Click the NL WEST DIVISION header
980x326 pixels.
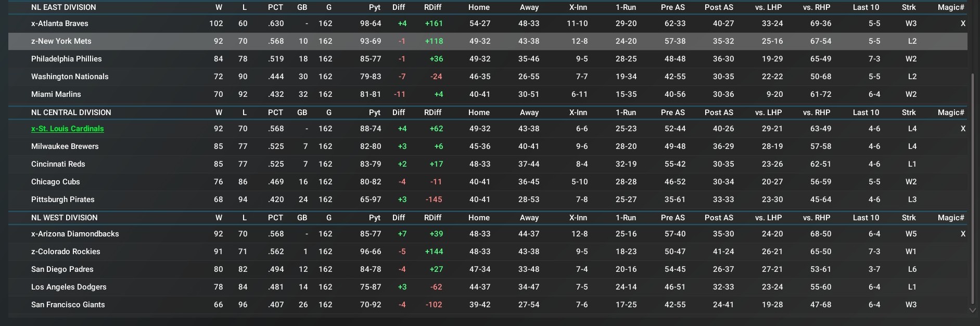tap(64, 218)
